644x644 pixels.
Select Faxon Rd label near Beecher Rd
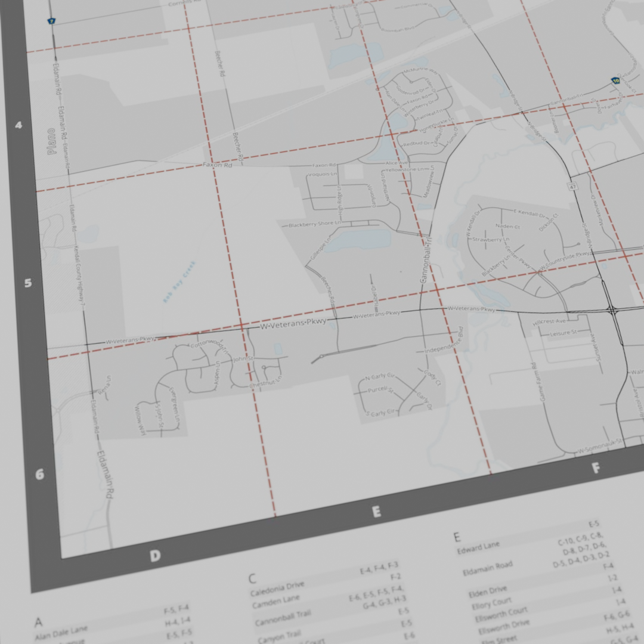click(x=217, y=165)
